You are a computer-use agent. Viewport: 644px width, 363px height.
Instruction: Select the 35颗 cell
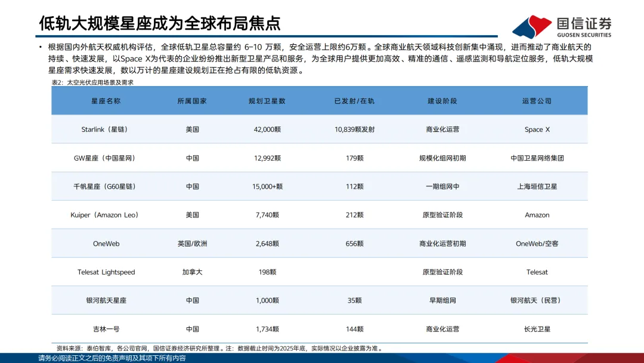coord(354,300)
